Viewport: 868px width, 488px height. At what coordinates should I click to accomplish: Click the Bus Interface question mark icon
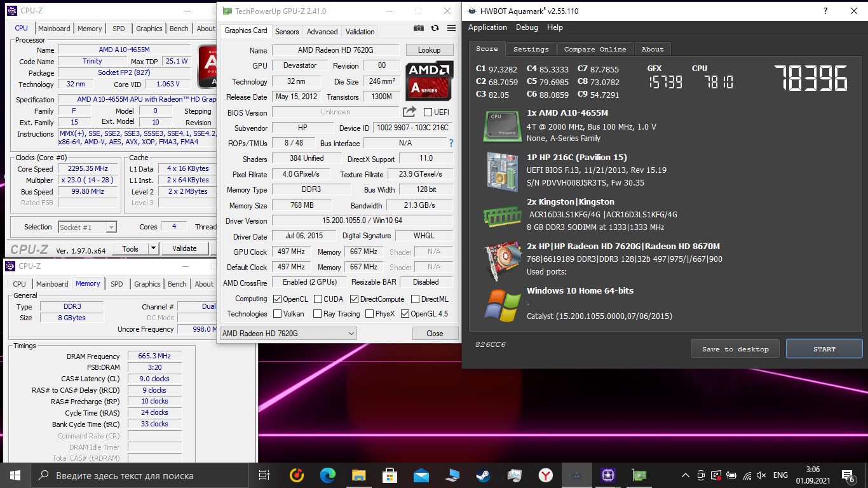point(451,143)
